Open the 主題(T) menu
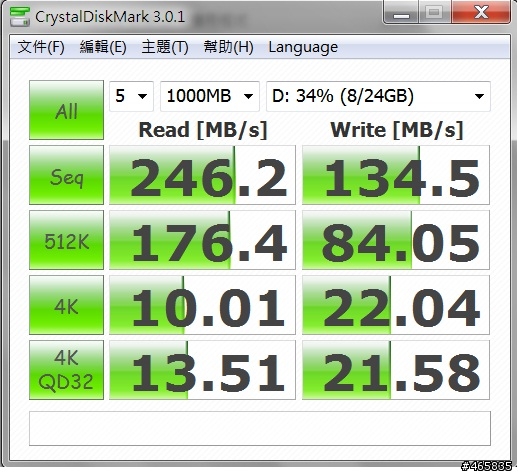 [165, 47]
